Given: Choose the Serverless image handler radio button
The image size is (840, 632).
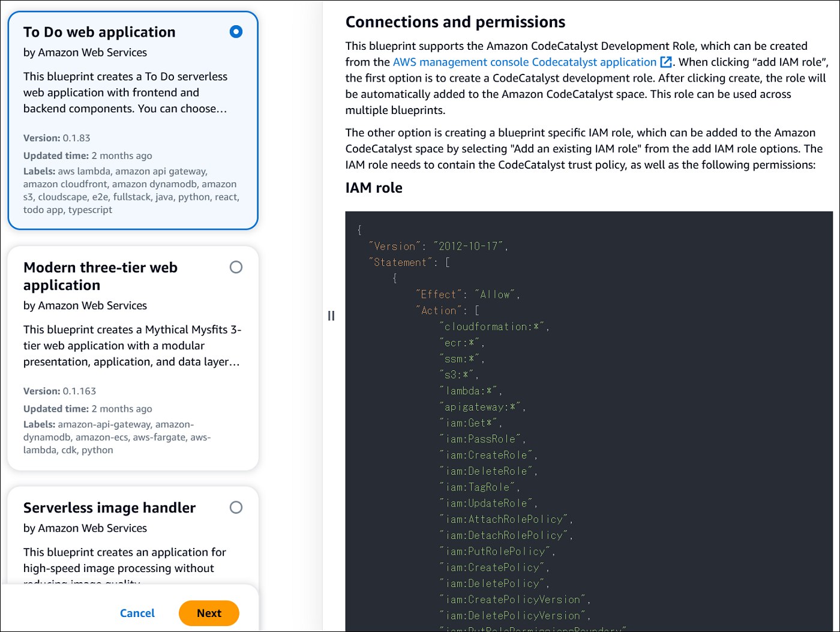Looking at the screenshot, I should point(236,508).
